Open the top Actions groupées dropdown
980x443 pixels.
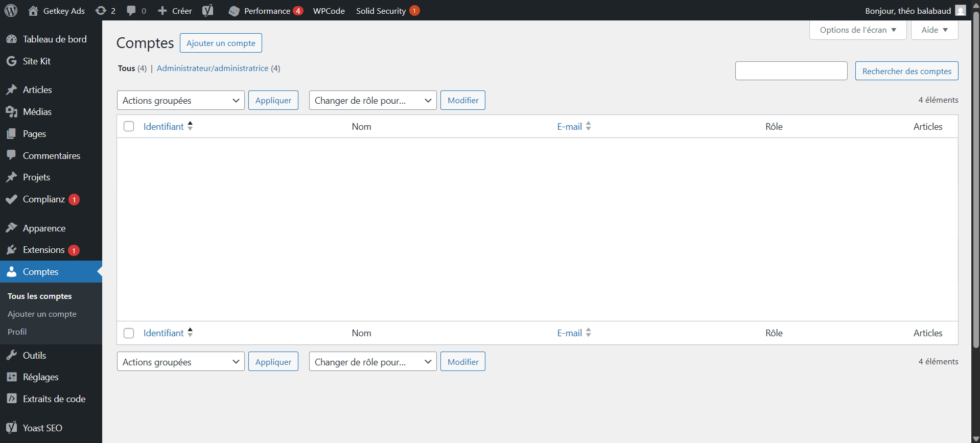click(181, 100)
